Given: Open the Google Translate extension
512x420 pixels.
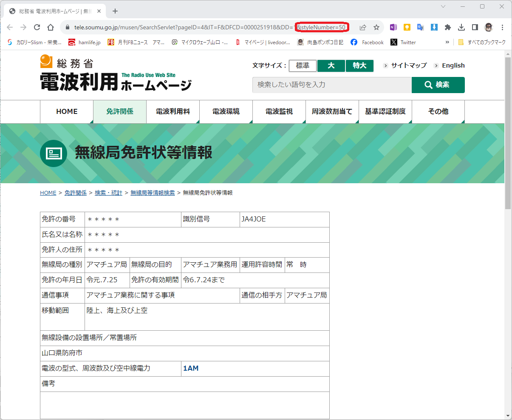Looking at the screenshot, I should 420,27.
